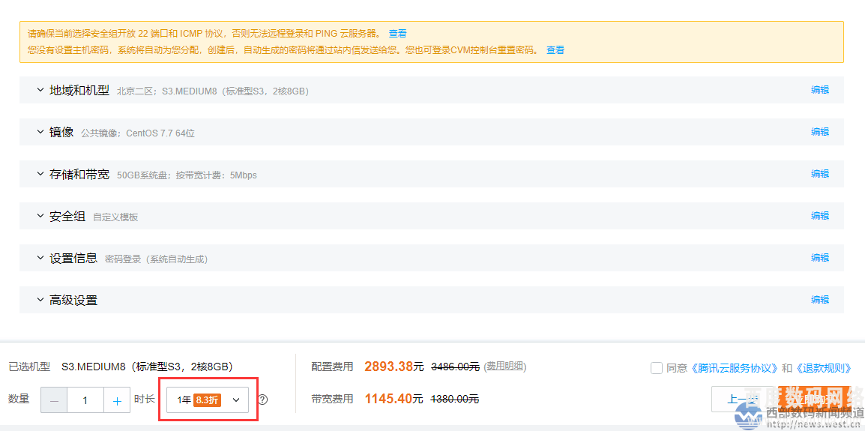
Task: Collapse the 设置信息 section chevron
Action: pos(40,258)
